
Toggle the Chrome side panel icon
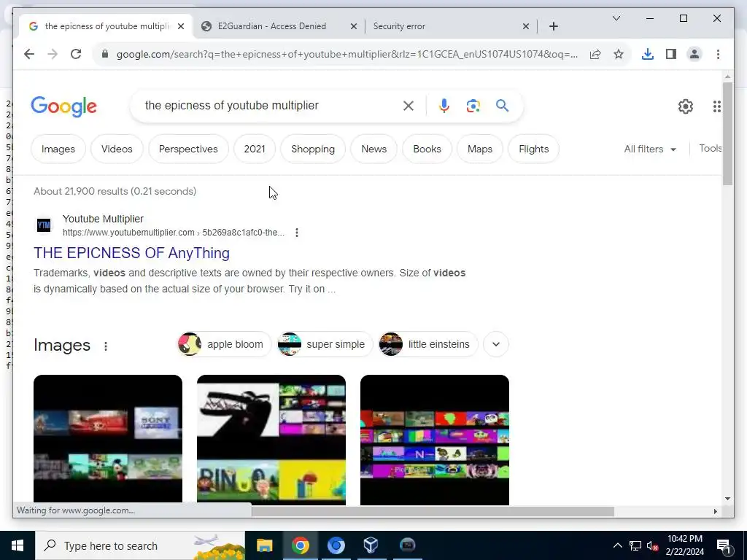671,54
